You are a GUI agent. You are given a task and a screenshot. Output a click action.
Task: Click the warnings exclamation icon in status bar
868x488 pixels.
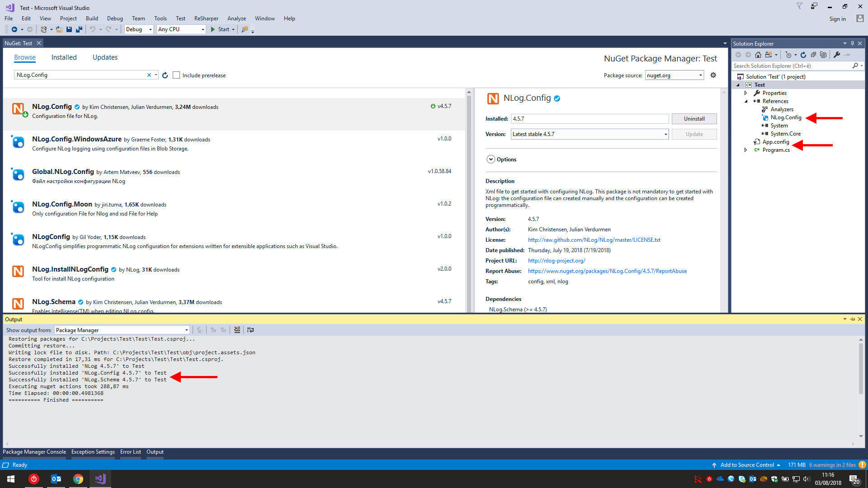pos(862,465)
